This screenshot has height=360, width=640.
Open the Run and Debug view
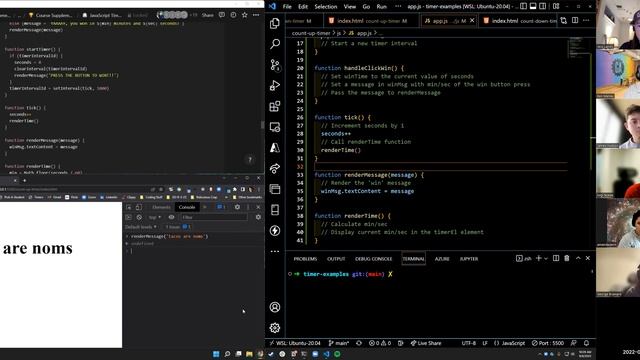tap(275, 85)
